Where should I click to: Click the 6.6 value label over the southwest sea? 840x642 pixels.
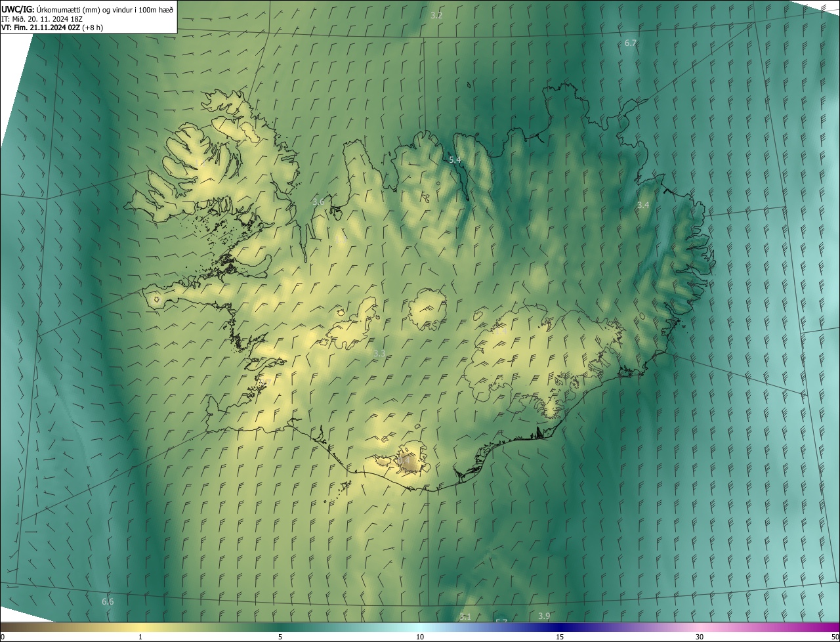(108, 601)
